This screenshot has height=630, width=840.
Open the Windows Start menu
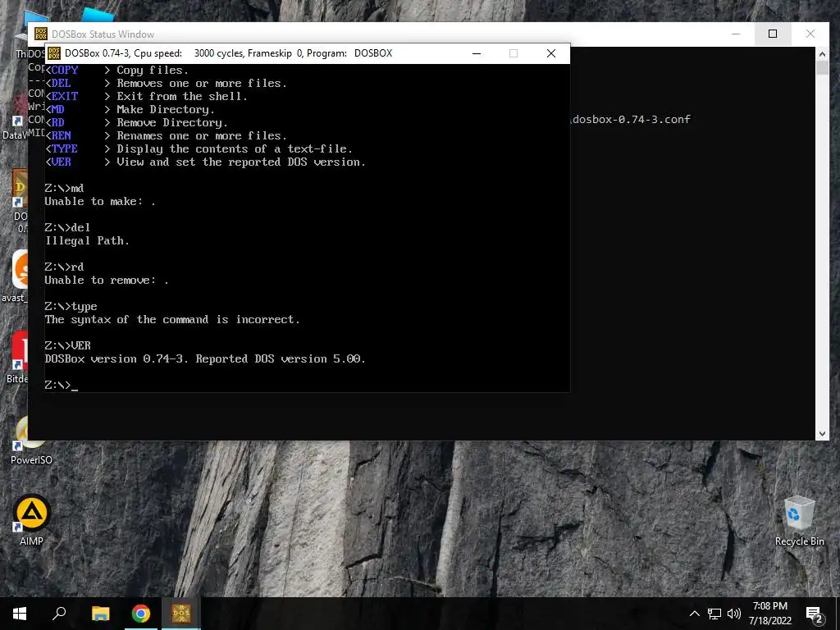pos(20,614)
